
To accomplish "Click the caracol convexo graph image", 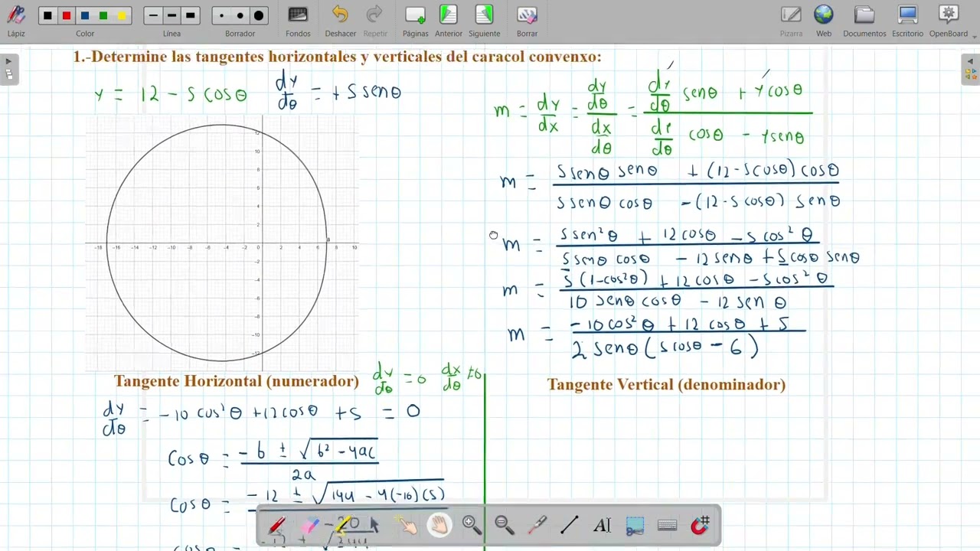I will click(222, 243).
